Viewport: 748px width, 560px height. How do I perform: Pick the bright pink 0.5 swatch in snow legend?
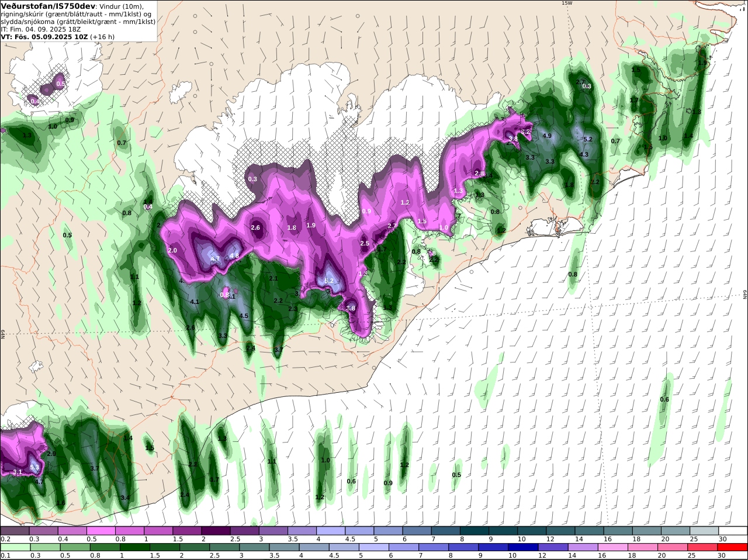tap(101, 531)
